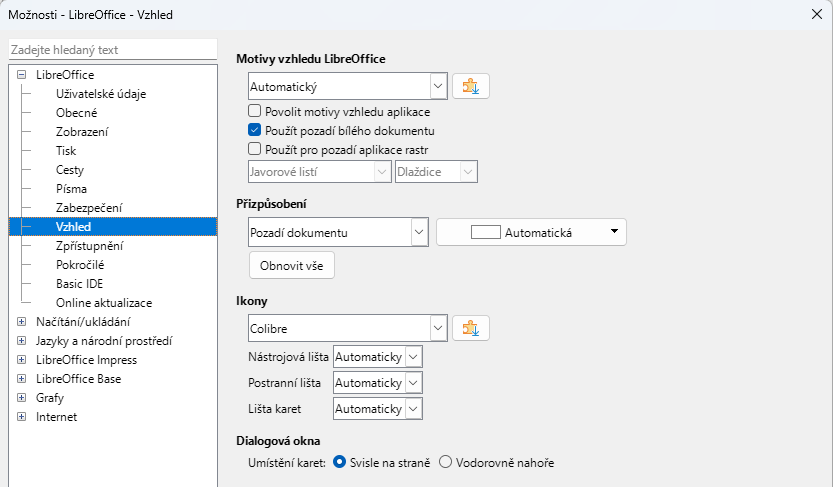
Task: Open the Nástrojová lišta size dropdown
Action: coord(378,357)
